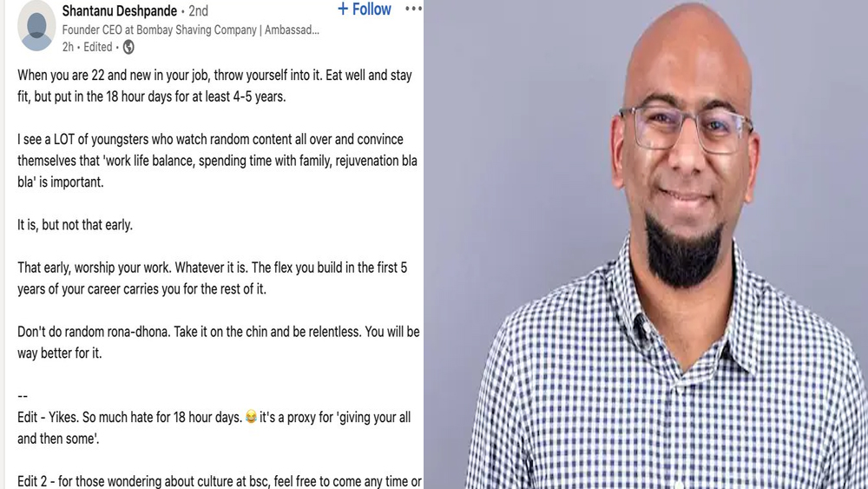This screenshot has height=489, width=868.
Task: Click the 'Edit 2' line about bsc culture
Action: click(220, 481)
